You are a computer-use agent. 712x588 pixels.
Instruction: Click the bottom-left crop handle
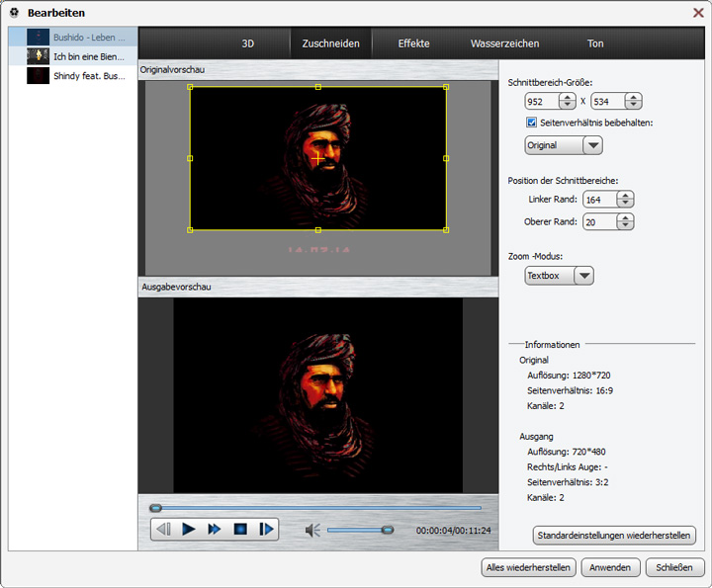pyautogui.click(x=190, y=230)
